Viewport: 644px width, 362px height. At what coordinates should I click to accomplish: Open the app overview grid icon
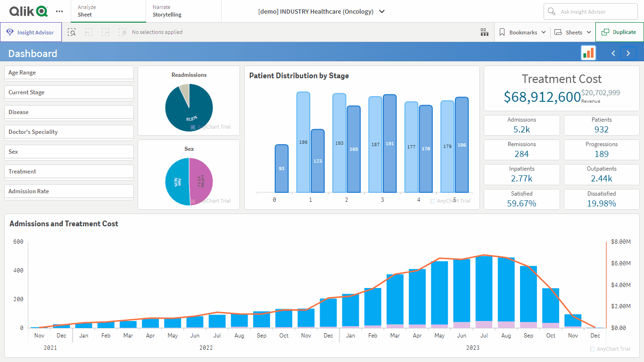pos(484,32)
